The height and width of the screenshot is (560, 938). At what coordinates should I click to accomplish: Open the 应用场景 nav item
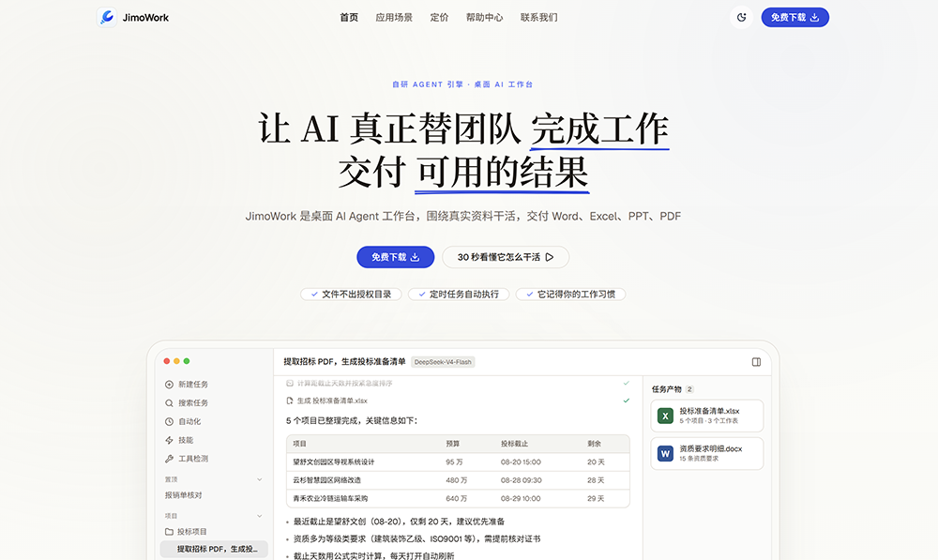[394, 17]
